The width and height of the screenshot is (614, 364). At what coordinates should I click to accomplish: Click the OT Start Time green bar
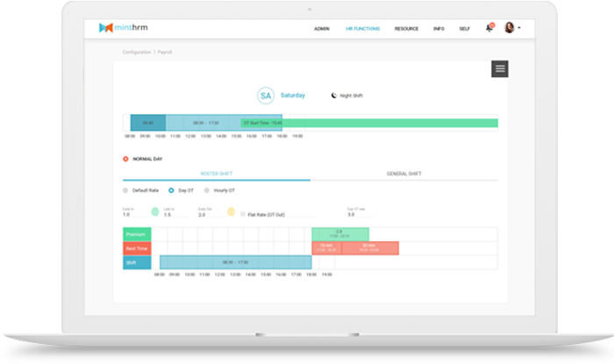[x=369, y=123]
